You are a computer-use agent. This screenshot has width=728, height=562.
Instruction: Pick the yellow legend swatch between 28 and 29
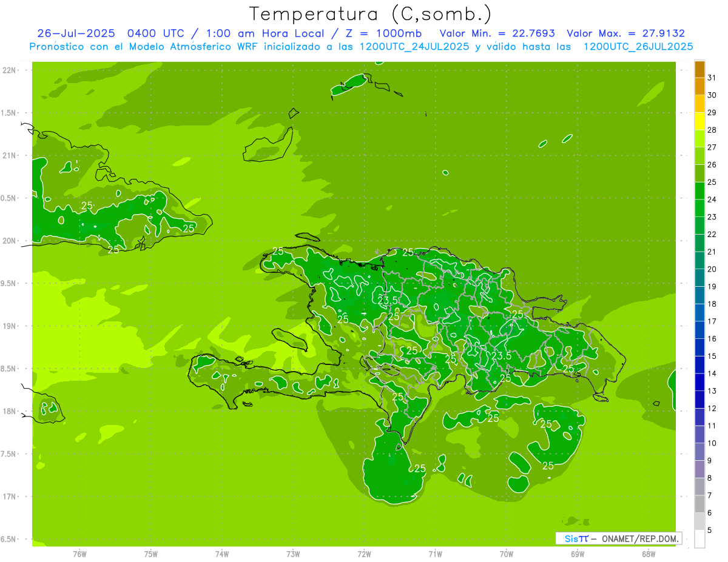[x=699, y=121]
